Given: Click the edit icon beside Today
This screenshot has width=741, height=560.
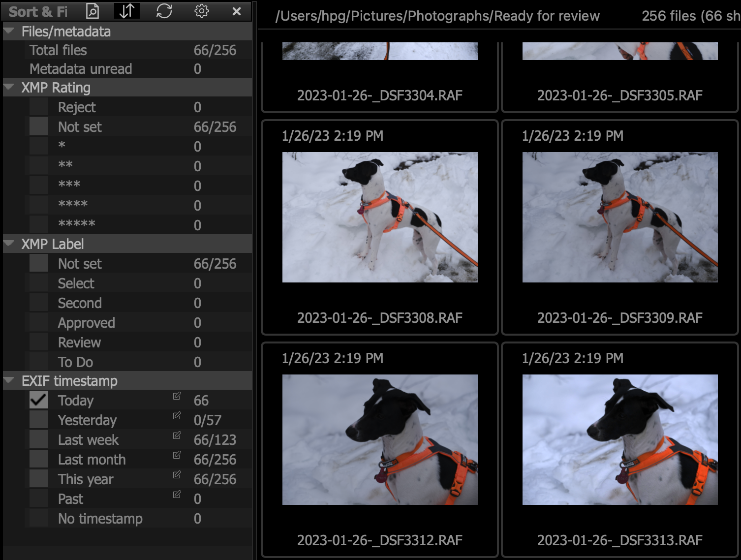Looking at the screenshot, I should [x=177, y=396].
